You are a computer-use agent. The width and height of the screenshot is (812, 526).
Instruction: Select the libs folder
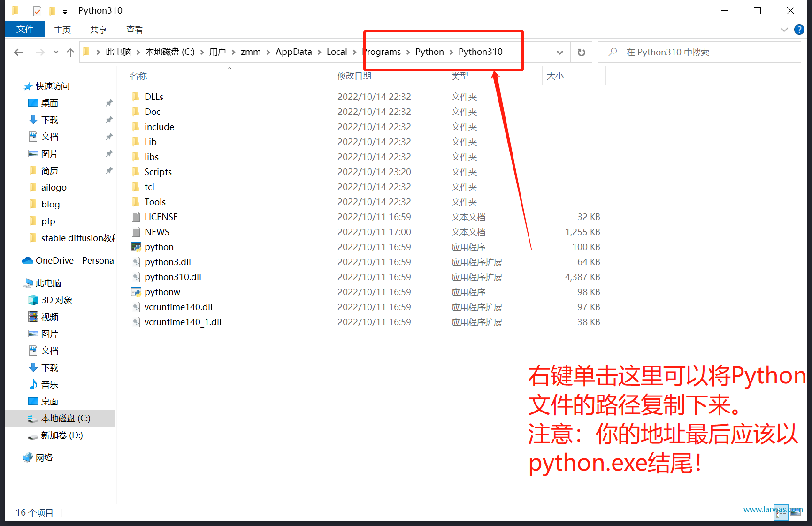click(151, 157)
